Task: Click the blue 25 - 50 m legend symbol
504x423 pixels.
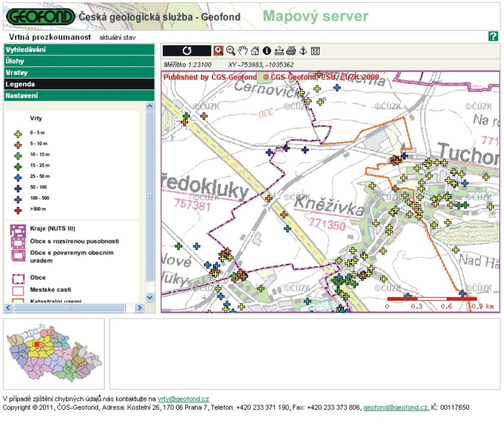Action: coord(18,178)
